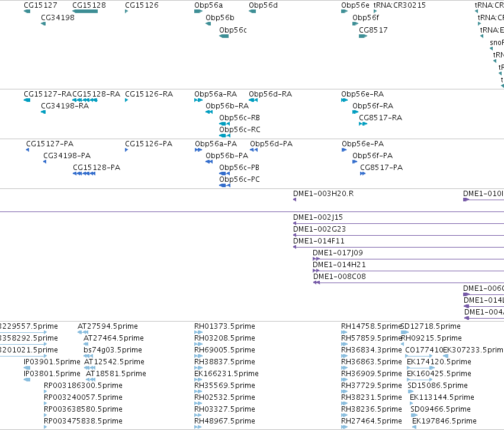Click the Obp56b-RA label
This screenshot has width=504, height=430.
pyautogui.click(x=227, y=106)
